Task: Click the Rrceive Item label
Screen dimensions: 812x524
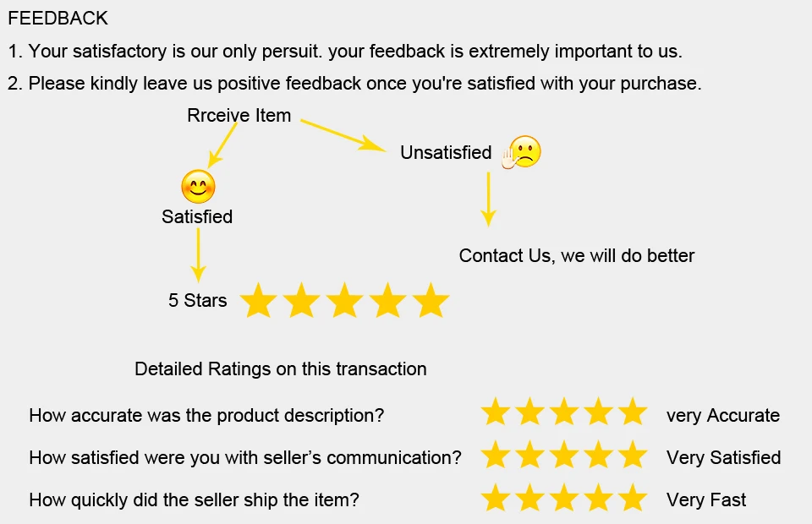Action: tap(239, 115)
